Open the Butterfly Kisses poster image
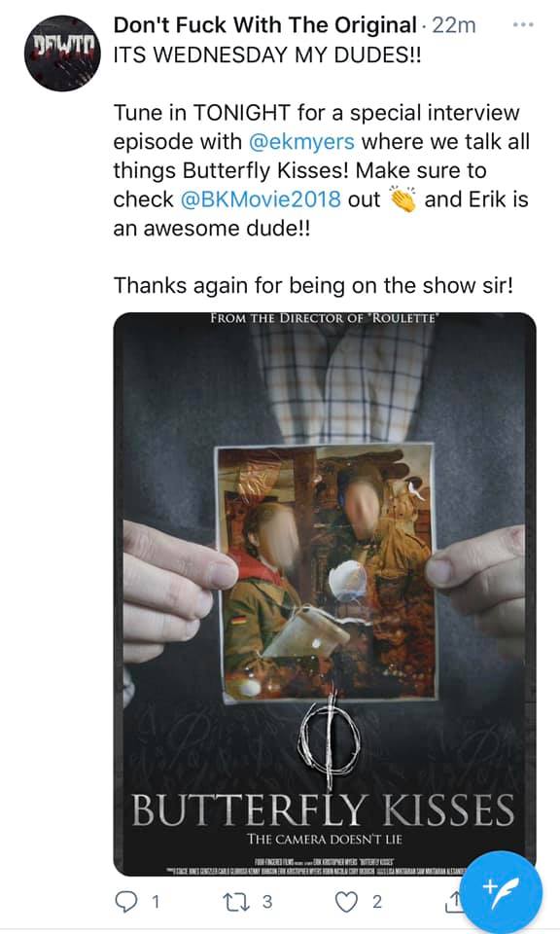The height and width of the screenshot is (934, 560). [x=325, y=593]
